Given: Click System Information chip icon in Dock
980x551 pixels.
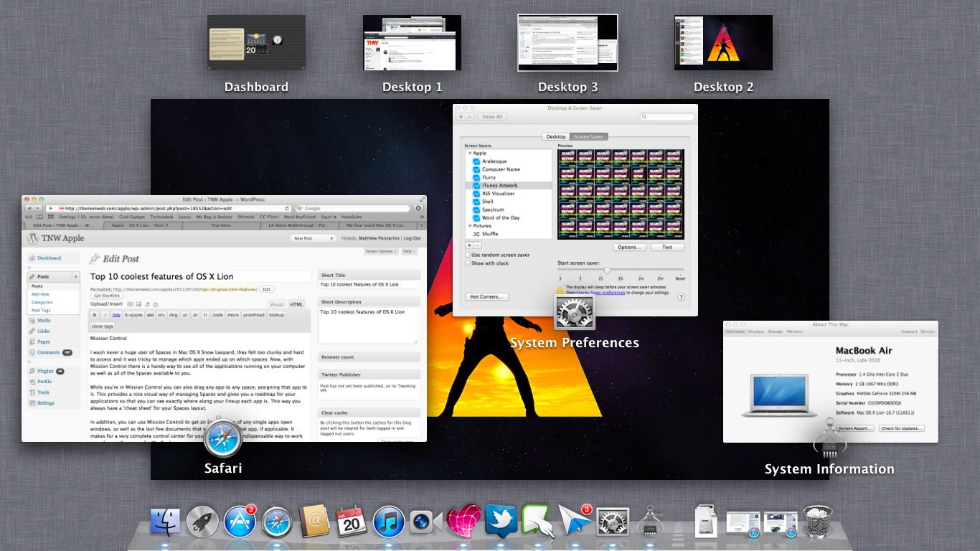Looking at the screenshot, I should click(650, 522).
